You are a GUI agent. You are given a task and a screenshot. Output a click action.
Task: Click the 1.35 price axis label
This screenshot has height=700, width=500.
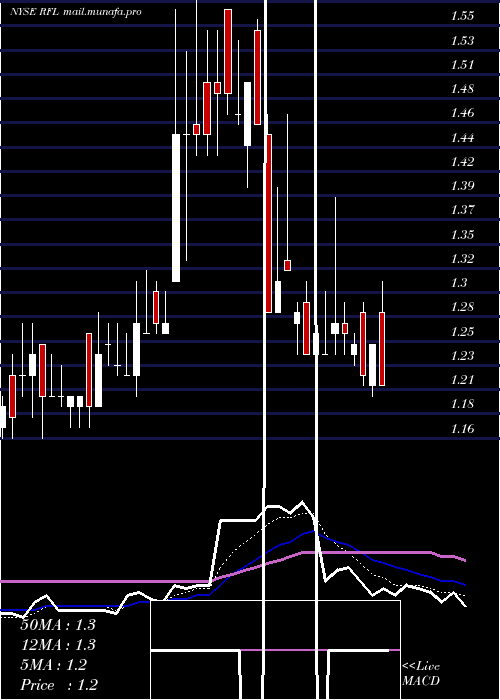pyautogui.click(x=462, y=234)
